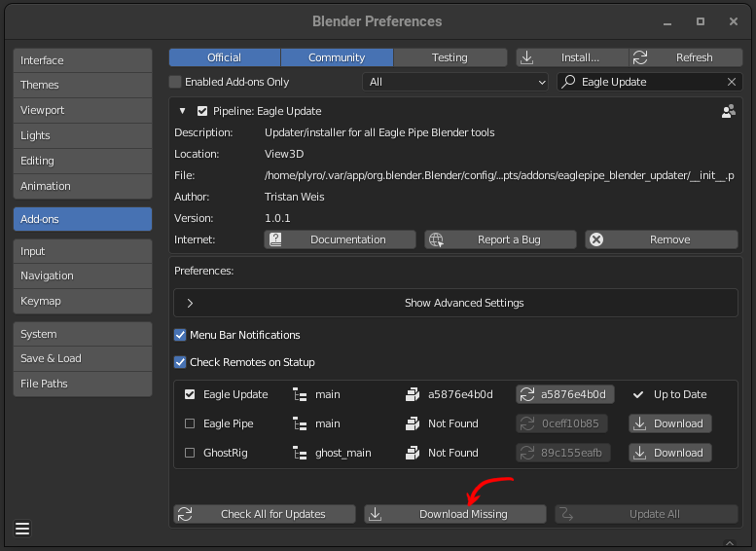Viewport: 756px width, 551px height.
Task: Disable the Pipeline: Eagle Update add-on checkbox
Action: coord(202,111)
